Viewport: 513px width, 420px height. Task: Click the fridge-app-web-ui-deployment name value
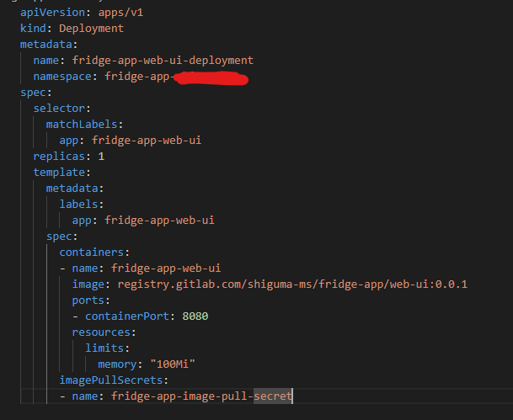[x=163, y=61]
